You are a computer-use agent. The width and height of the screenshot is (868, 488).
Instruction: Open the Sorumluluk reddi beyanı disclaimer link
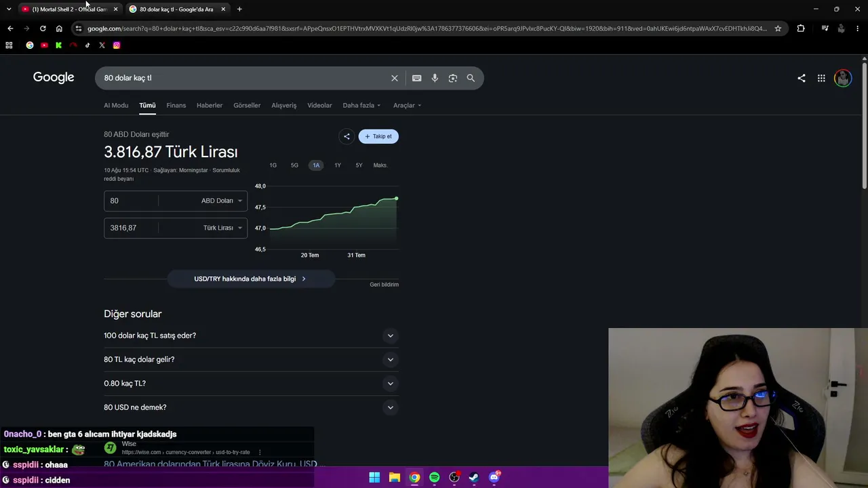[x=226, y=170]
